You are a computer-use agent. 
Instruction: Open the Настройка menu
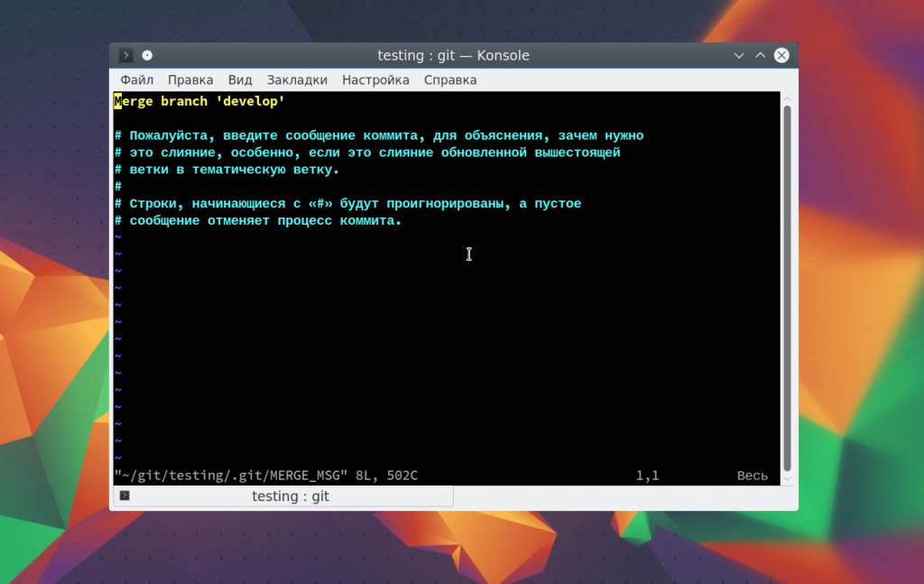tap(375, 79)
